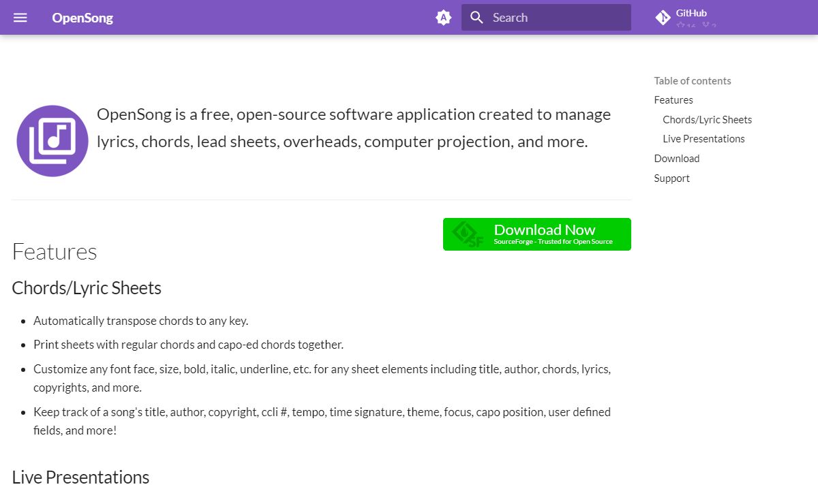The image size is (818, 504).
Task: Focus the Search input field
Action: [546, 18]
